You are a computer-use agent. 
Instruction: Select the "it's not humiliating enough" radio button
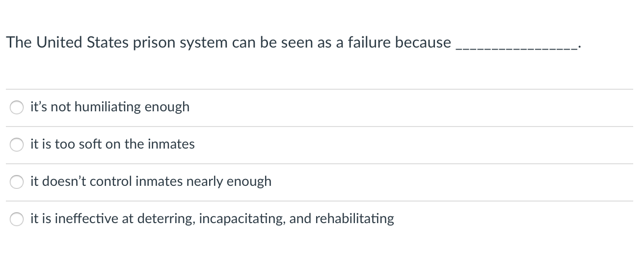pos(18,108)
